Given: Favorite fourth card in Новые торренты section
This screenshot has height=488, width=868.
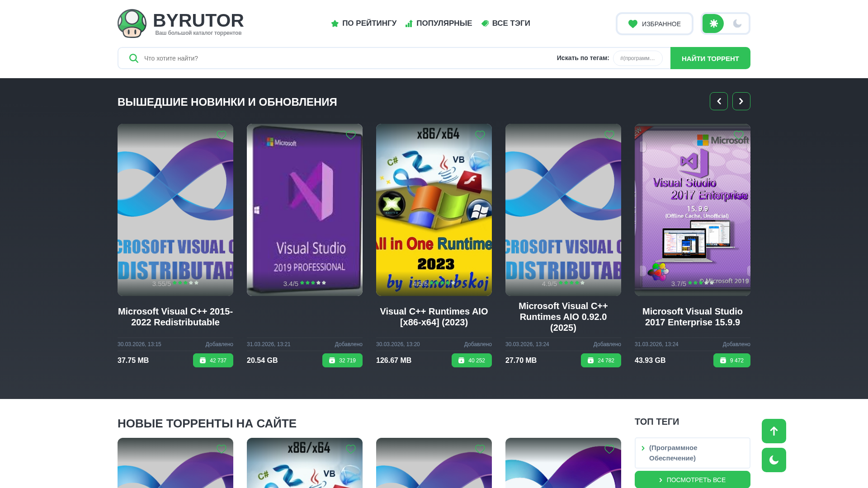Looking at the screenshot, I should point(609,449).
